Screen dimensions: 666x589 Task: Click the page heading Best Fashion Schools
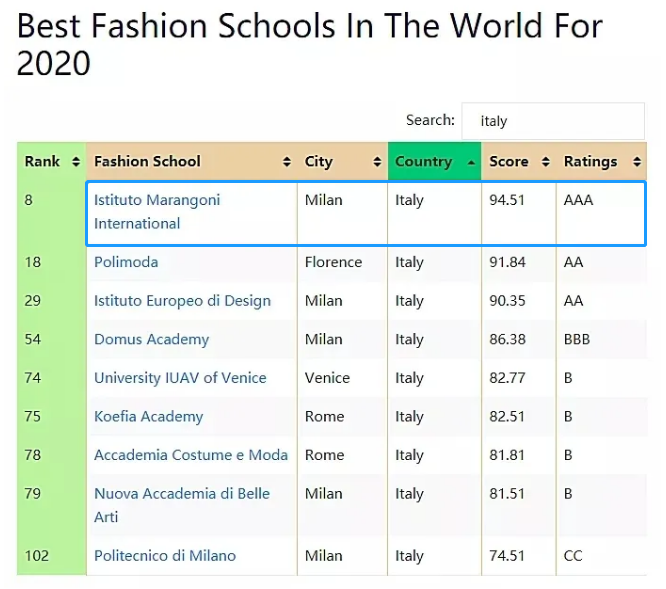[310, 44]
